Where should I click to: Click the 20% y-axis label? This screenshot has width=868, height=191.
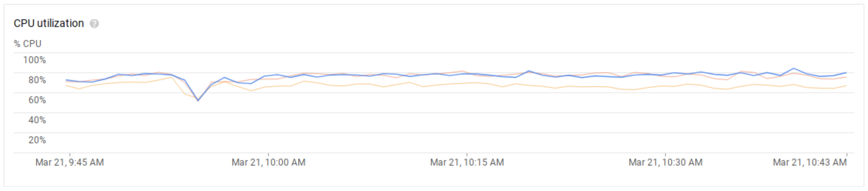37,140
